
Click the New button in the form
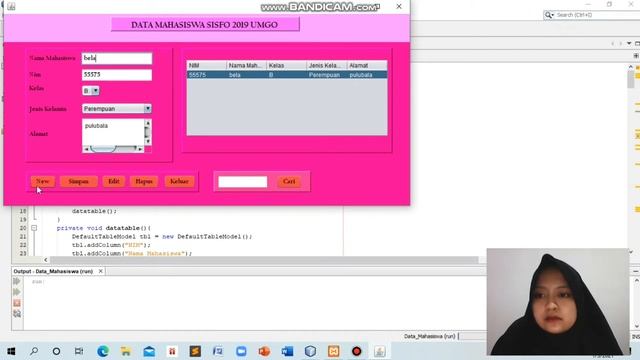(42, 181)
